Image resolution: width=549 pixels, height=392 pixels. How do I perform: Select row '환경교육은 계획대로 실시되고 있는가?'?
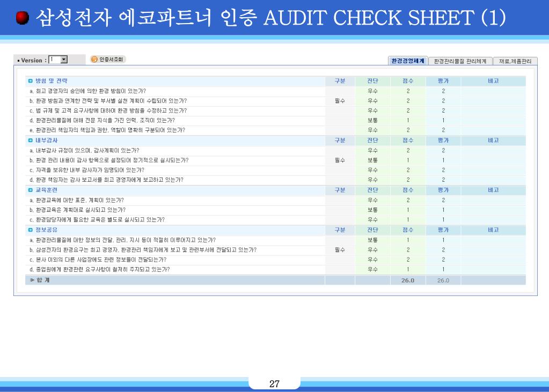[275, 210]
